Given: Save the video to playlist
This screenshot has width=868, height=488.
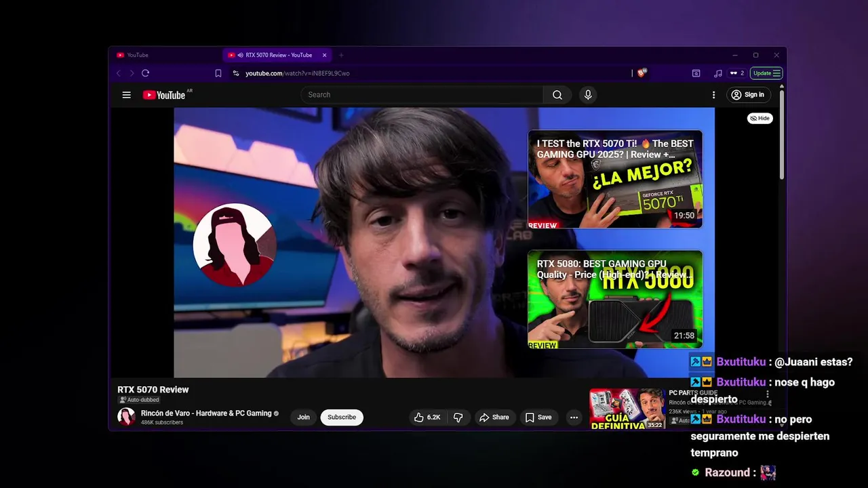Looking at the screenshot, I should coord(538,418).
